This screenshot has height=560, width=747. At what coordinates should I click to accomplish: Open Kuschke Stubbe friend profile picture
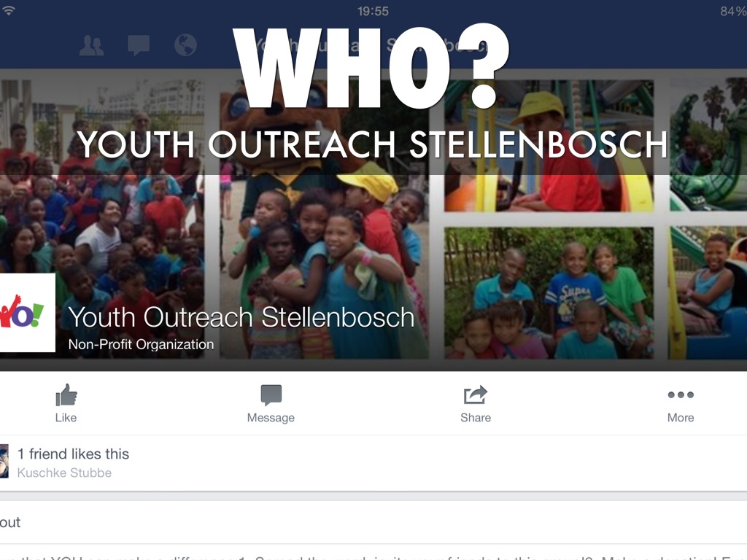coord(4,461)
